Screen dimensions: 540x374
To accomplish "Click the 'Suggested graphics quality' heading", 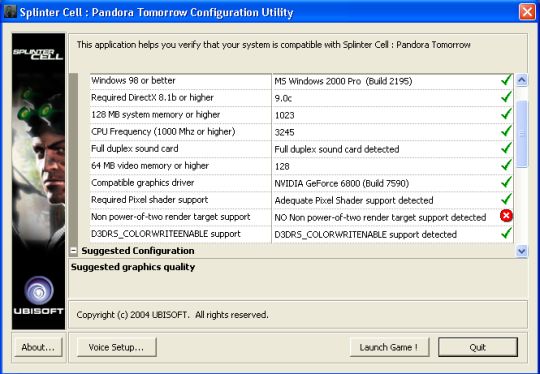I will (x=133, y=267).
